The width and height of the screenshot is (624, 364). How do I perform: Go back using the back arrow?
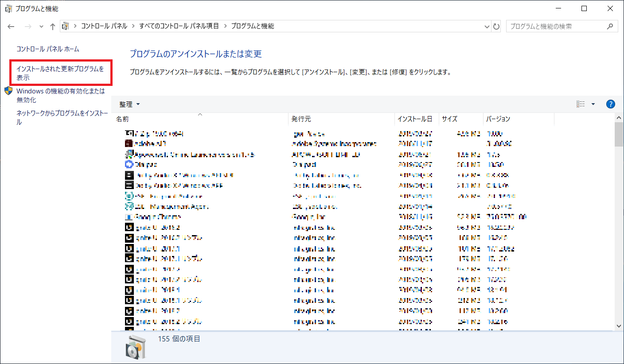pos(11,26)
